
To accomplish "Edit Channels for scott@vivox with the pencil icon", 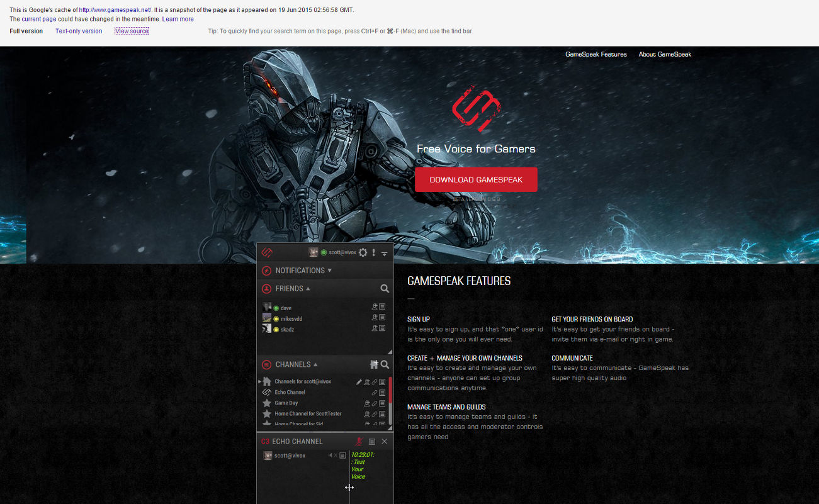I will point(359,382).
